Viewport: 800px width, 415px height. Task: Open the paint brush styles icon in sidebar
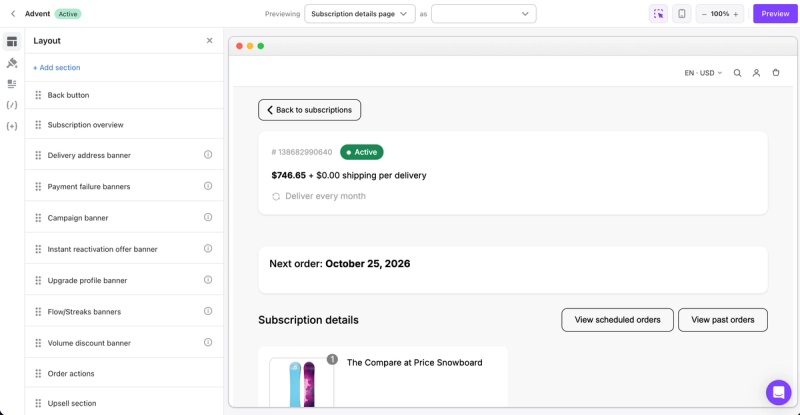coord(12,63)
